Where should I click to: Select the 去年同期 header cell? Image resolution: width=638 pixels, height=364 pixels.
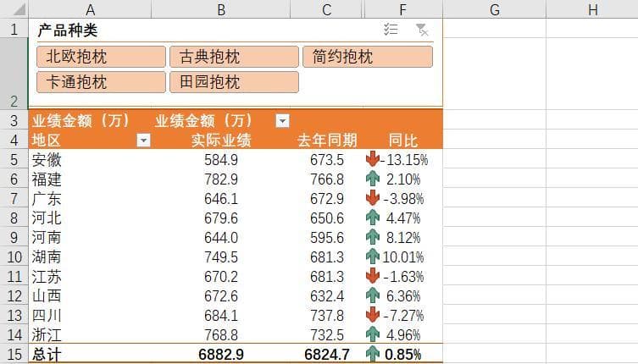[x=327, y=141]
